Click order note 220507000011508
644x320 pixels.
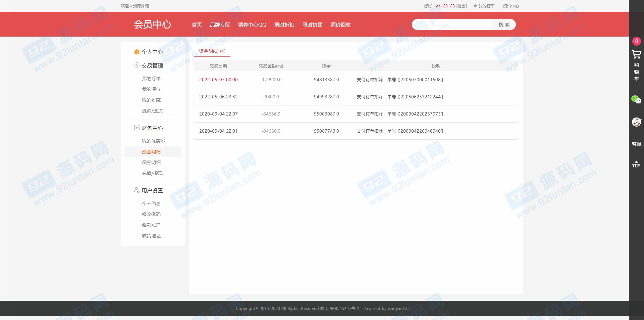pyautogui.click(x=400, y=80)
